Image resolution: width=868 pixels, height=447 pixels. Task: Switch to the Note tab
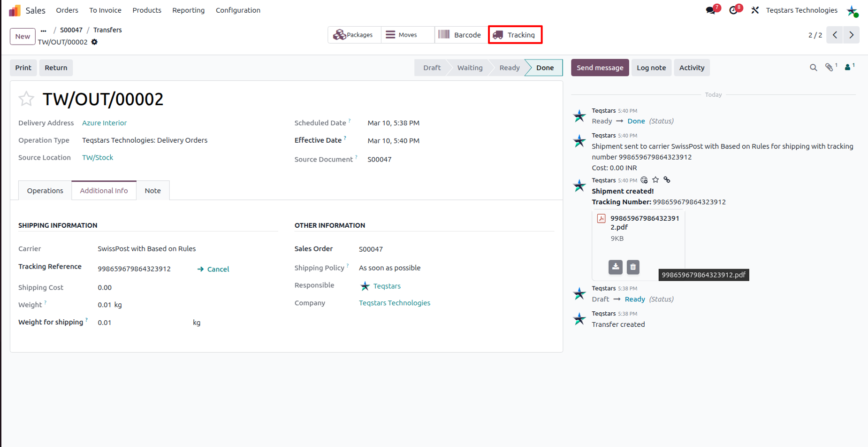point(152,191)
